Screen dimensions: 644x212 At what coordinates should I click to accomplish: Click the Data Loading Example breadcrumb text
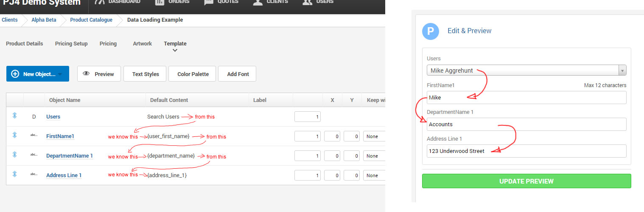coord(155,20)
